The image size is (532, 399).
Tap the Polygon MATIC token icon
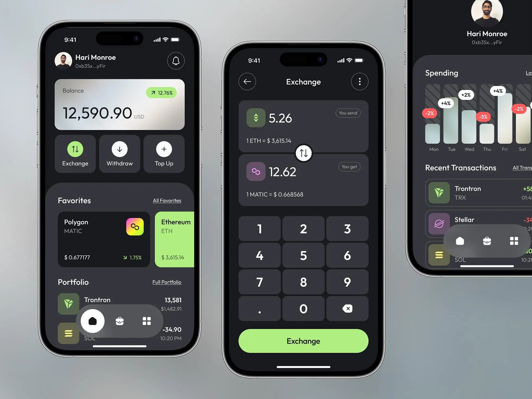135,226
